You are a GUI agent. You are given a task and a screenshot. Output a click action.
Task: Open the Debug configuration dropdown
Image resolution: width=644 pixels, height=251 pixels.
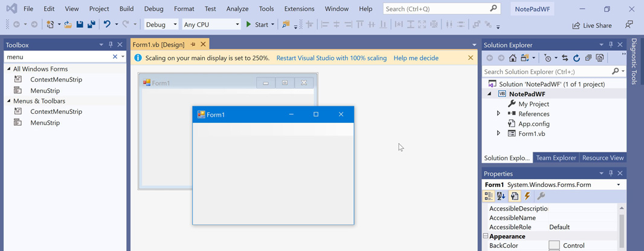(x=161, y=25)
